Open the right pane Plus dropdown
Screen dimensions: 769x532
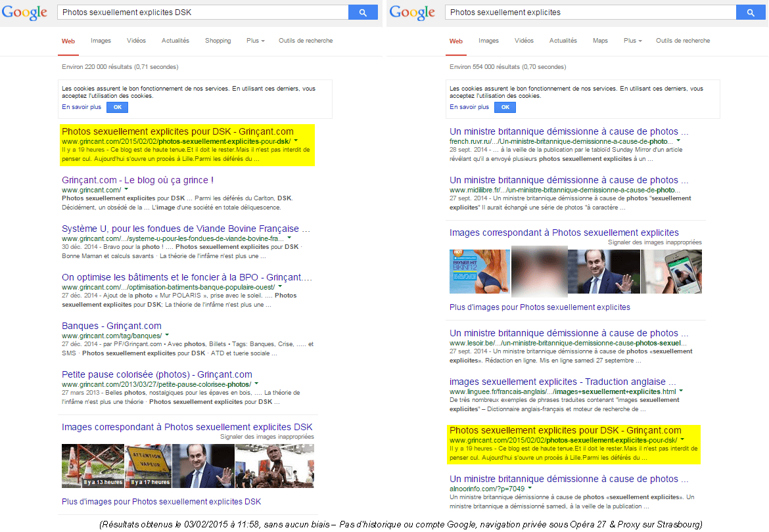click(633, 41)
